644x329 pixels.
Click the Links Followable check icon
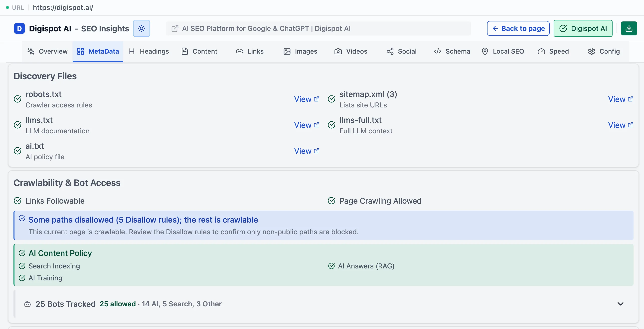click(17, 201)
